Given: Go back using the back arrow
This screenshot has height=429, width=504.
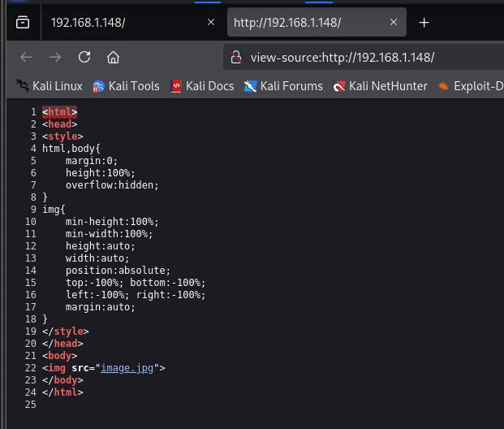Looking at the screenshot, I should (26, 58).
